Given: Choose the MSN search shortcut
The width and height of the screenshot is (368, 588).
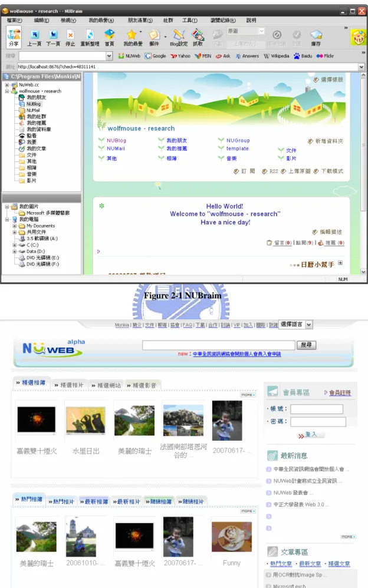Looking at the screenshot, I should (x=203, y=56).
